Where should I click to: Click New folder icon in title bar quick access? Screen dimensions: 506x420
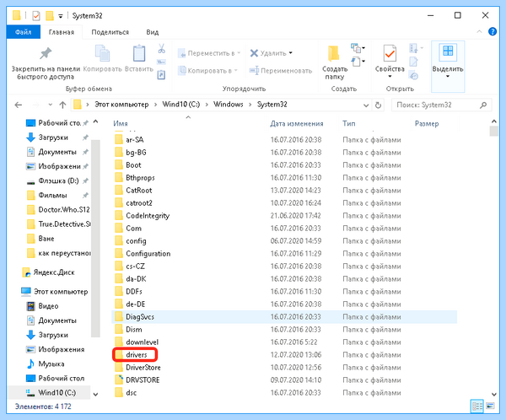[x=50, y=15]
